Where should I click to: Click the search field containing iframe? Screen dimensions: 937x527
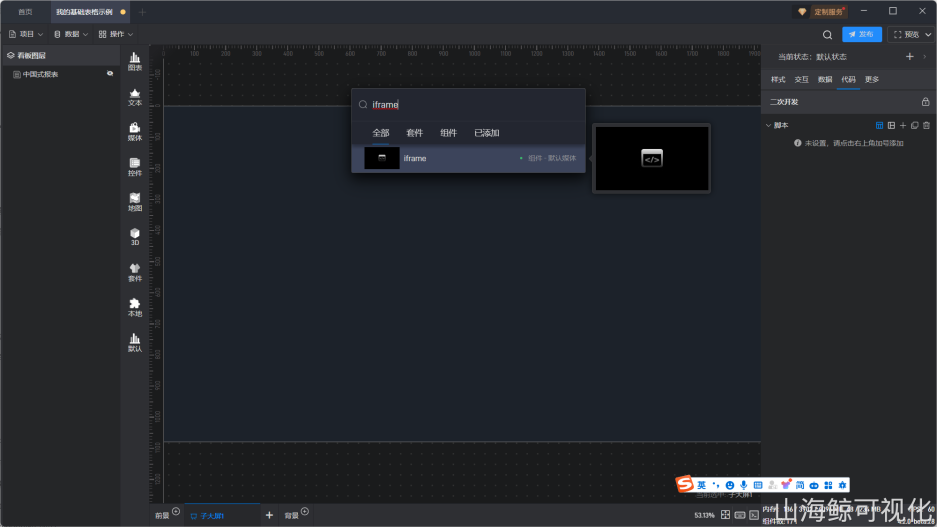coord(468,105)
